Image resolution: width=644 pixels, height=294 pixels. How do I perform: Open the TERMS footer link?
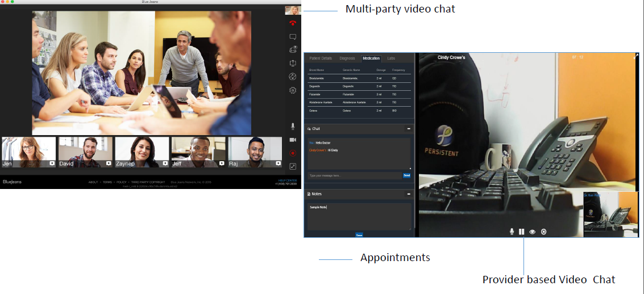[107, 182]
